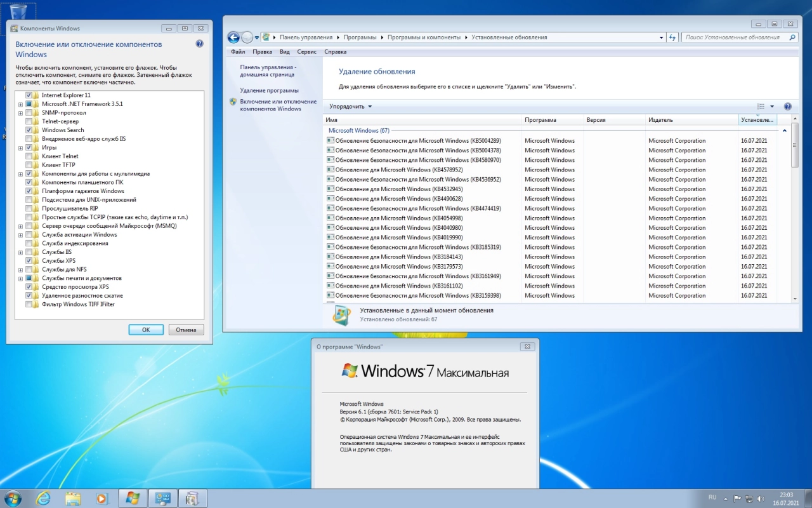This screenshot has height=508, width=812.
Task: Open Windows Media Player from taskbar
Action: [101, 498]
